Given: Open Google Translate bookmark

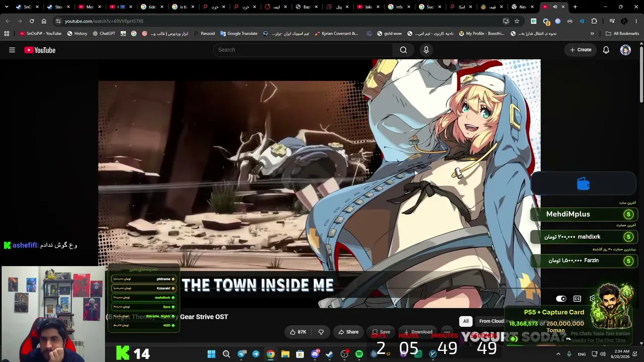Looking at the screenshot, I should pyautogui.click(x=238, y=34).
